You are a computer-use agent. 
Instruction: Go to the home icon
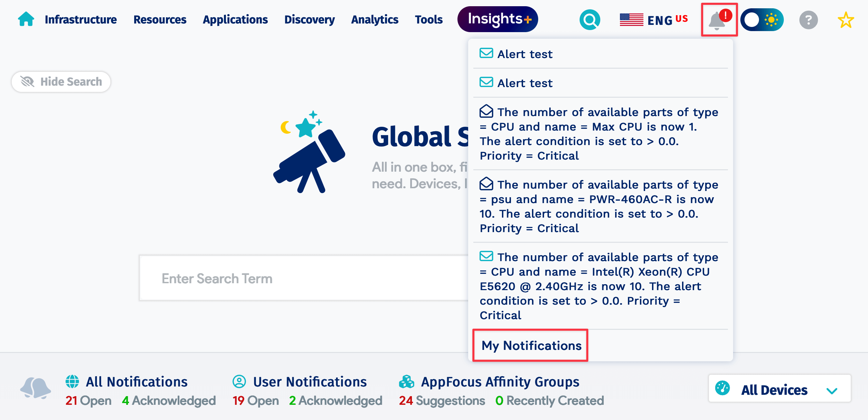point(26,19)
